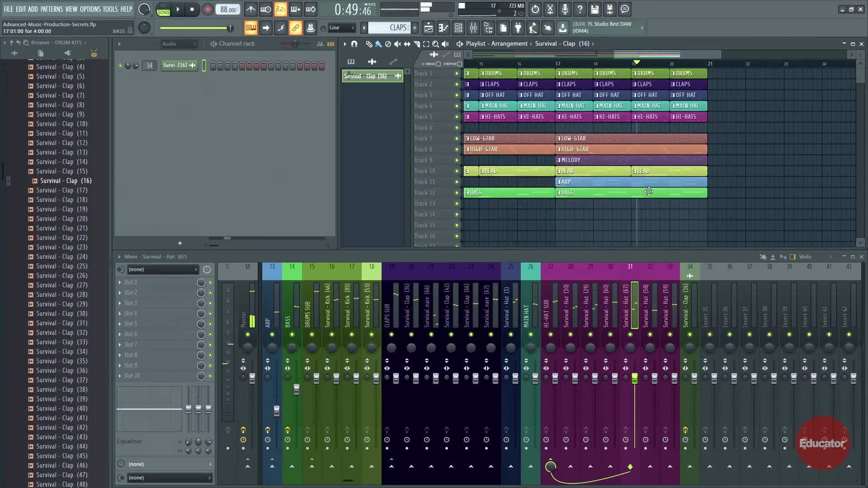The height and width of the screenshot is (488, 868).
Task: Open the Line snap dropdown
Action: click(341, 28)
